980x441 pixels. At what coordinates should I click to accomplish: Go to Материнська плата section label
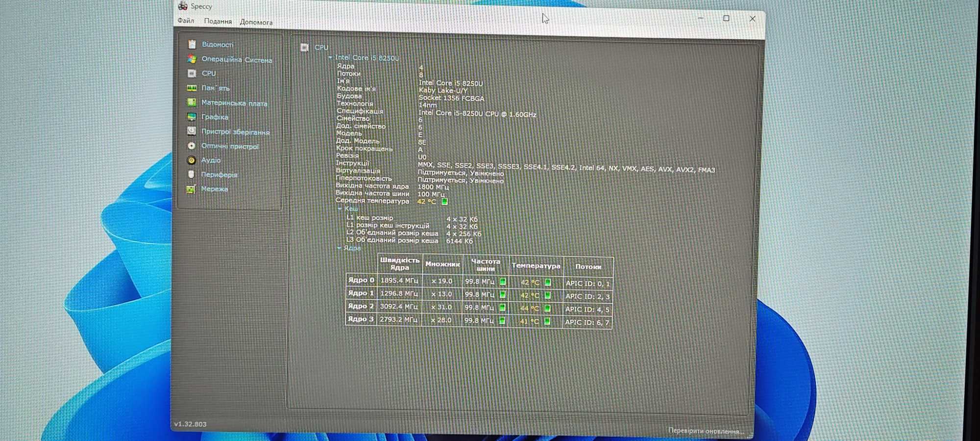click(x=234, y=103)
